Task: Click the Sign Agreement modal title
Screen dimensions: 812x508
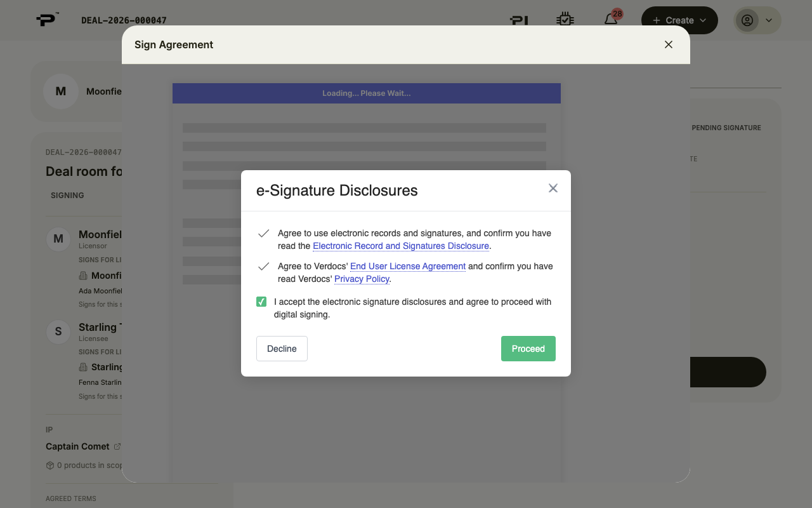Action: 174,44
